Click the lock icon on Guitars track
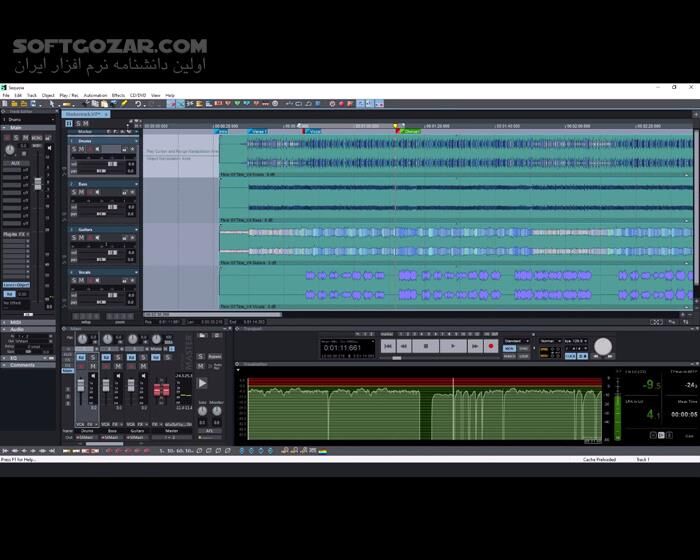The image size is (700, 560). pos(125,238)
